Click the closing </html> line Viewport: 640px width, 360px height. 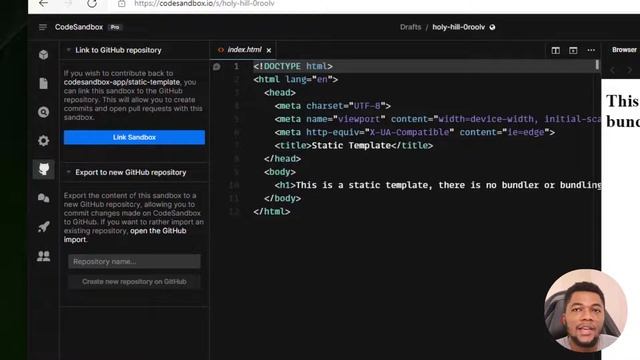coord(271,211)
